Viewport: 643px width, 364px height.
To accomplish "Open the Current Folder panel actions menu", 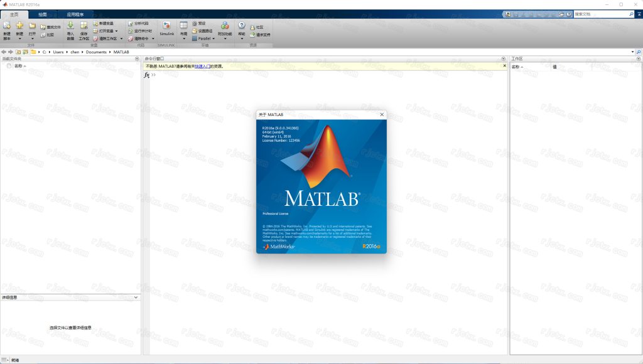I will [137, 58].
